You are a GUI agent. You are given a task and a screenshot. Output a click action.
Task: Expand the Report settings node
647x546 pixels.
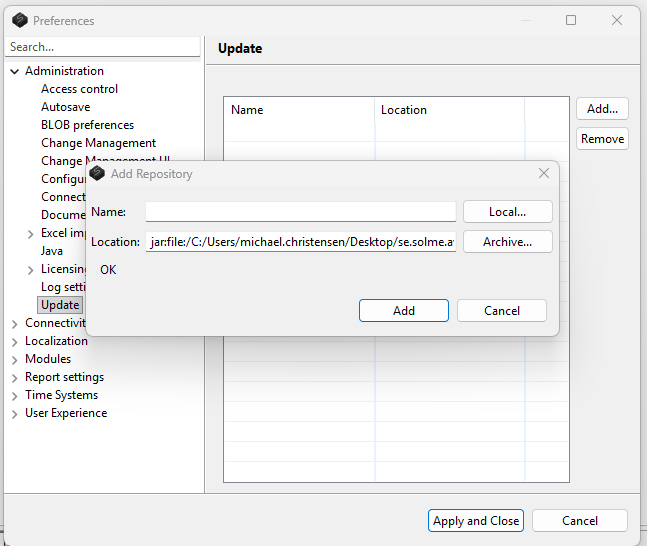(x=15, y=377)
